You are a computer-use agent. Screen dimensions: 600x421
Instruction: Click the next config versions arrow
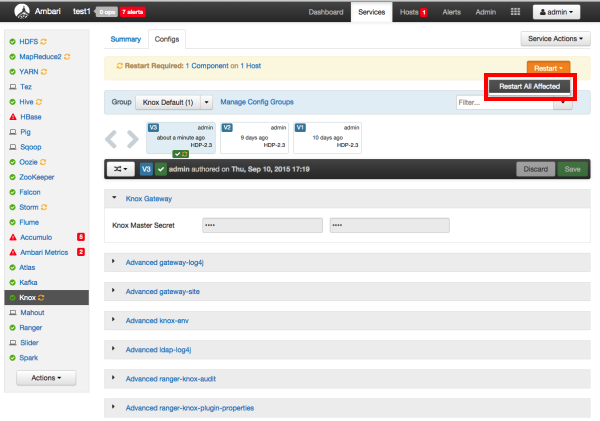[133, 139]
